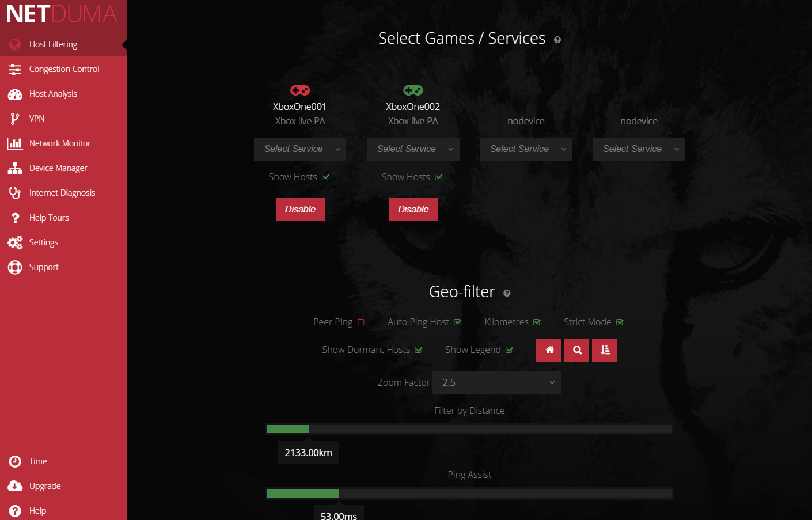The height and width of the screenshot is (520, 812).
Task: Open Network Monitor in sidebar
Action: [x=63, y=143]
